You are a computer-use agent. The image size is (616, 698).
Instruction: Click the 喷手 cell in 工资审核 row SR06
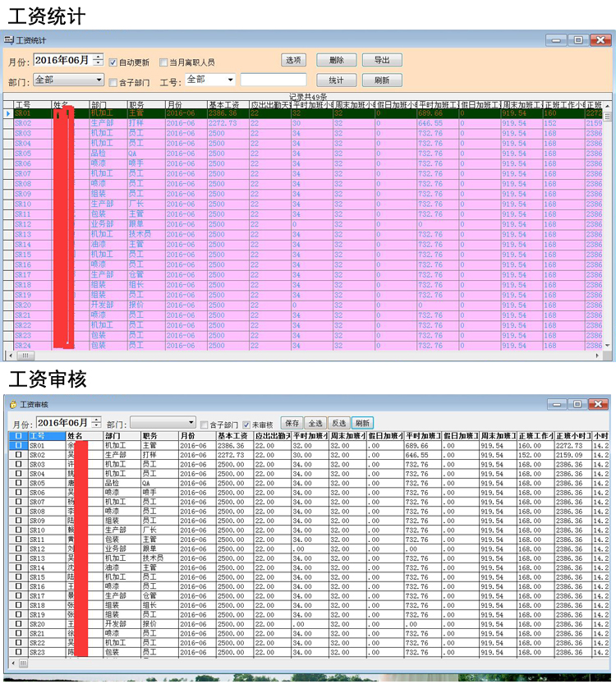[x=160, y=493]
